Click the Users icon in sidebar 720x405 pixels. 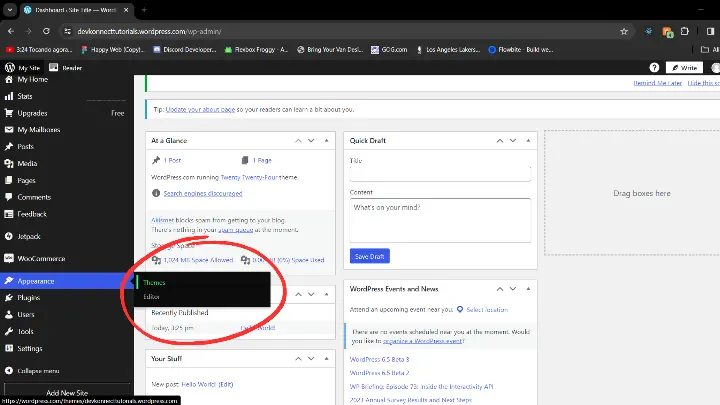click(9, 315)
